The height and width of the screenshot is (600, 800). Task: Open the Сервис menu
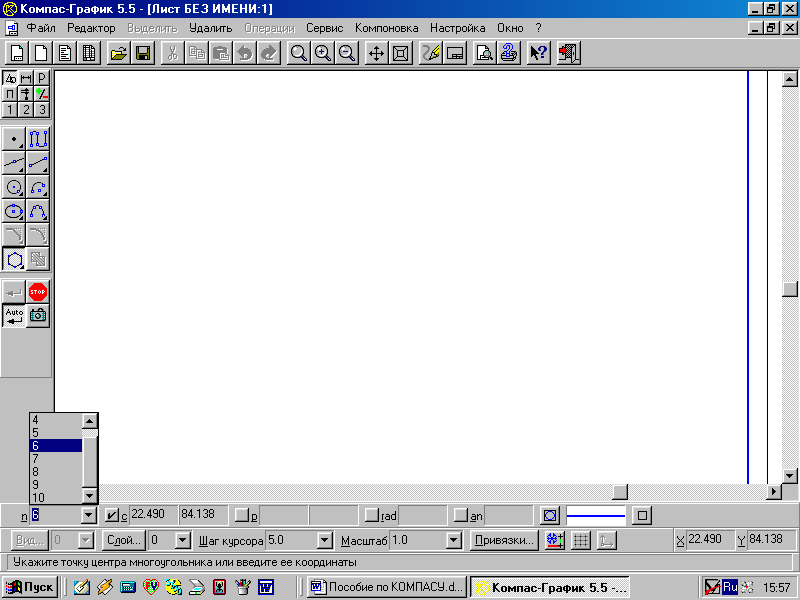324,29
